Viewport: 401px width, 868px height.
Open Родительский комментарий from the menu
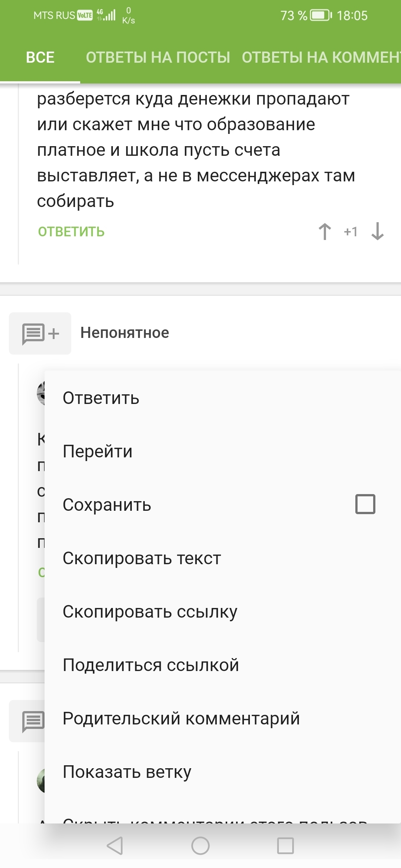(x=181, y=719)
